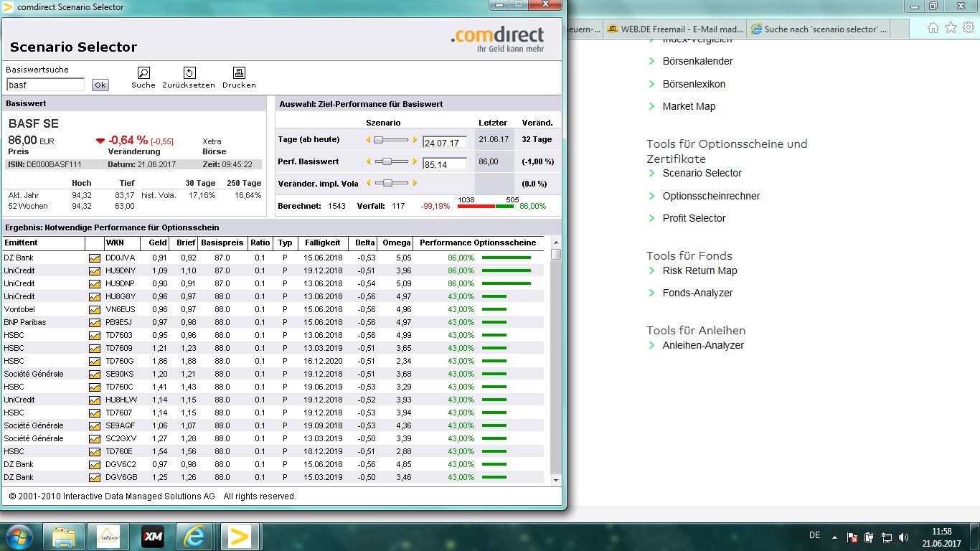Open the Fonds-Analyzer link
Viewport: 980px width, 551px height.
[x=697, y=293]
